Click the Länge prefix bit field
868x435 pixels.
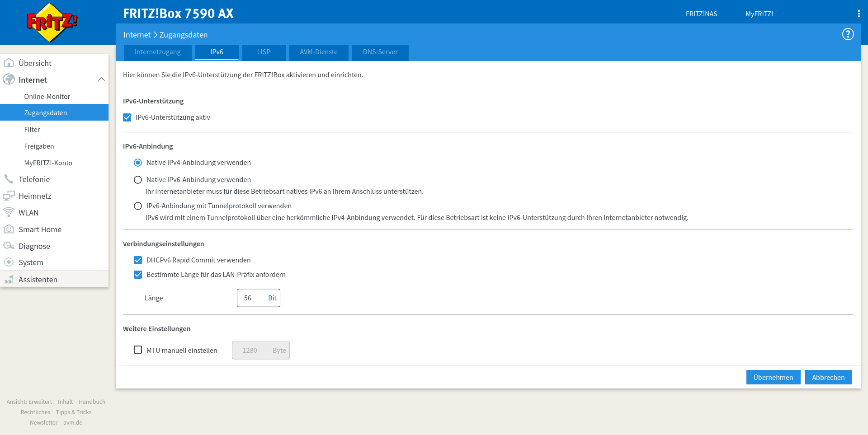(x=259, y=298)
